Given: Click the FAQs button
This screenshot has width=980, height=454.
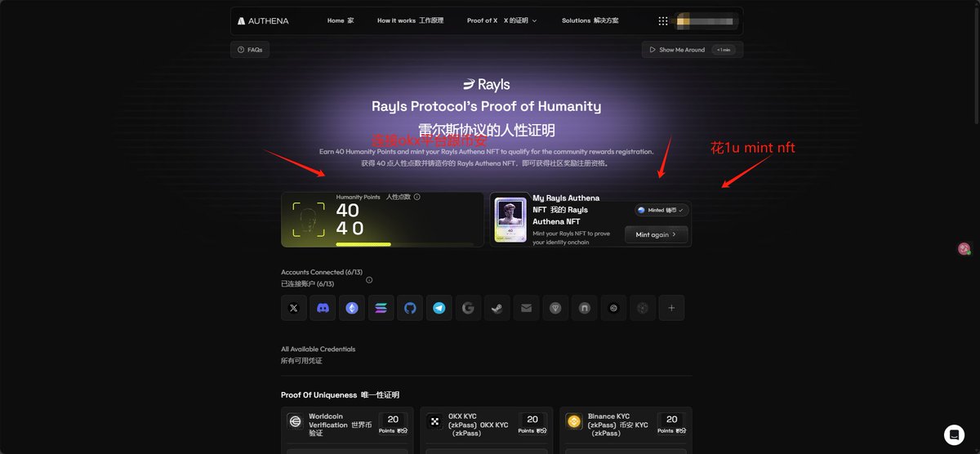Looking at the screenshot, I should tap(250, 50).
